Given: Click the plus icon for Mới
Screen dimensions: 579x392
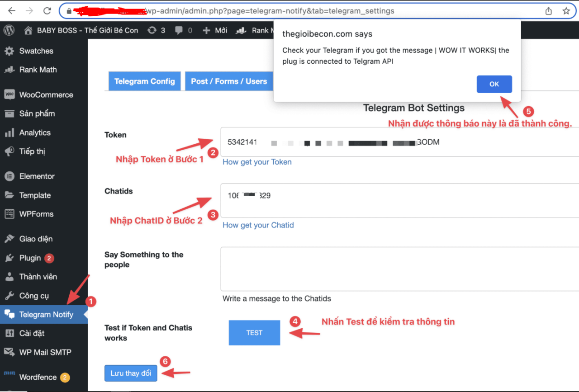Looking at the screenshot, I should (206, 30).
